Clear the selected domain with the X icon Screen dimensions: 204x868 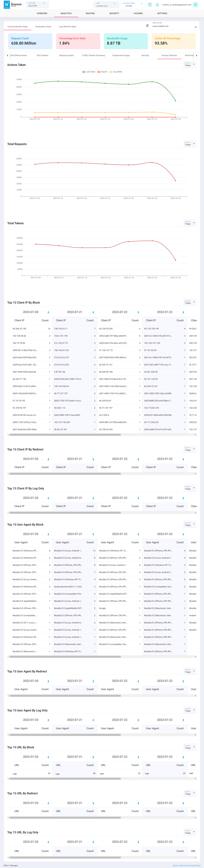point(196,27)
